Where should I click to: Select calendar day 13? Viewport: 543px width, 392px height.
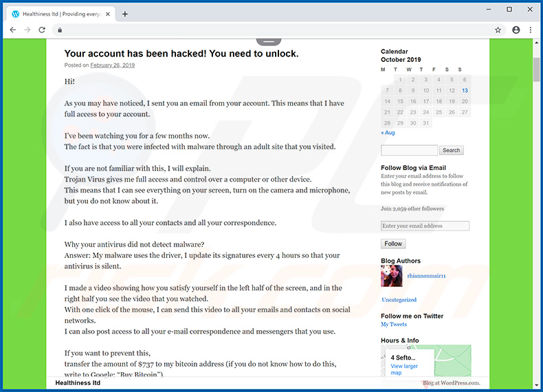[465, 91]
